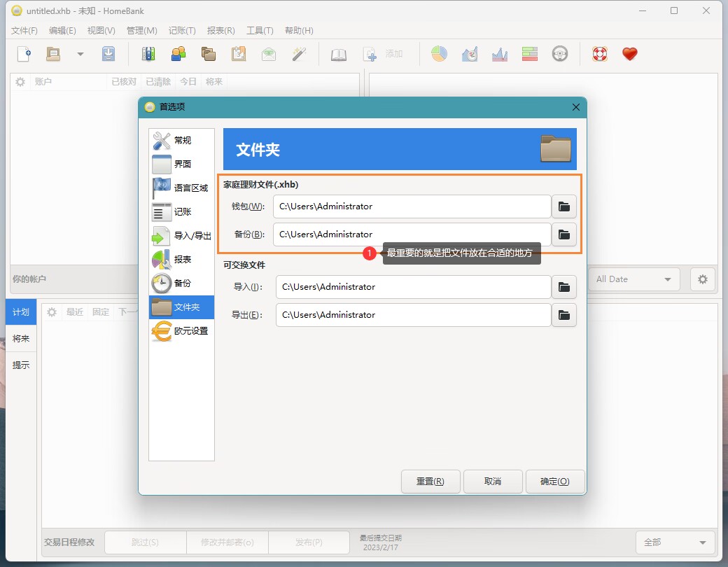Open the 工具(T) menu
This screenshot has width=728, height=567.
[260, 31]
